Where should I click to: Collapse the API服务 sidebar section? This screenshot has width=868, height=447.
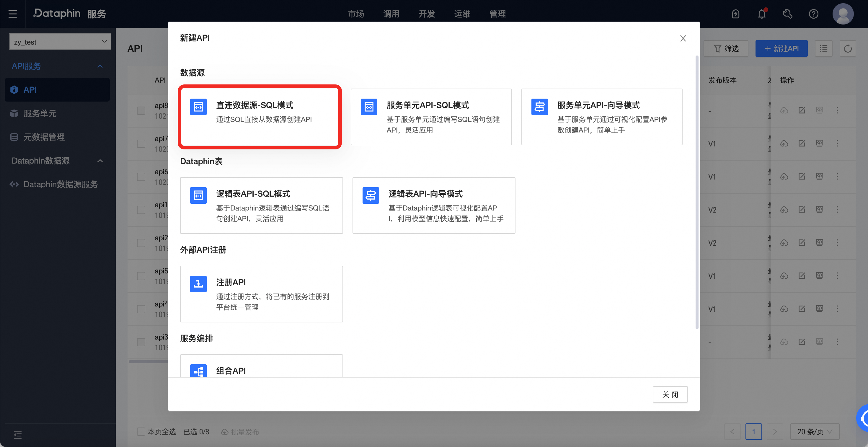click(100, 66)
